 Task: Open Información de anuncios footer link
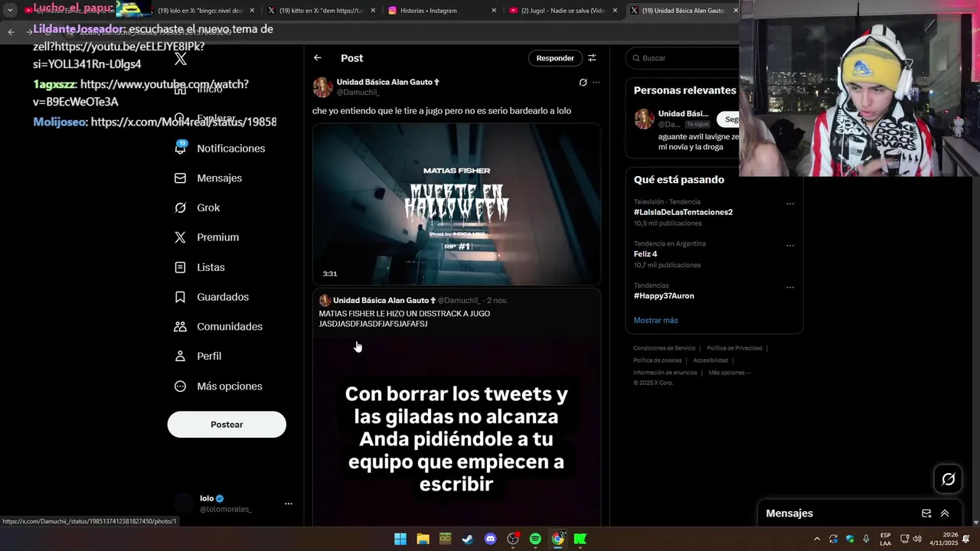point(665,373)
